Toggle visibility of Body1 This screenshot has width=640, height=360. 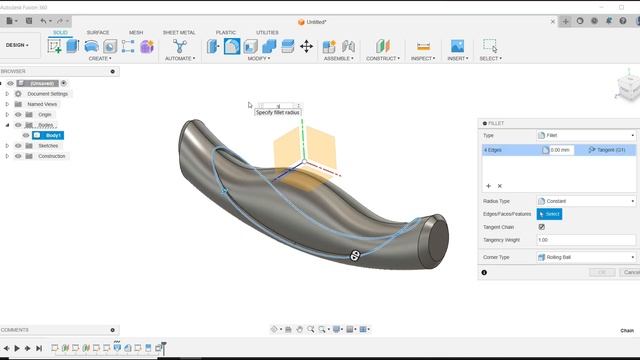tap(26, 135)
